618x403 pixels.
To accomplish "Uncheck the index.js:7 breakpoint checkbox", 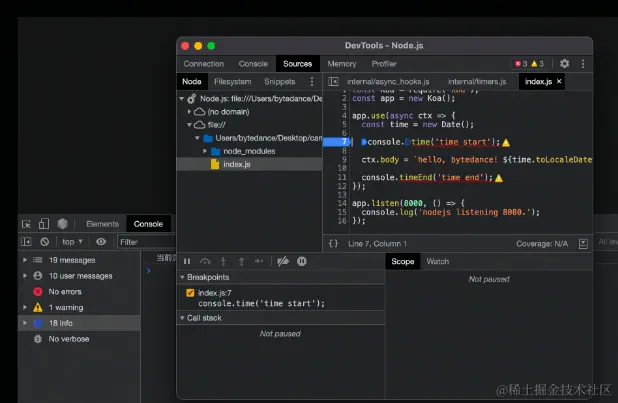I will coord(190,293).
